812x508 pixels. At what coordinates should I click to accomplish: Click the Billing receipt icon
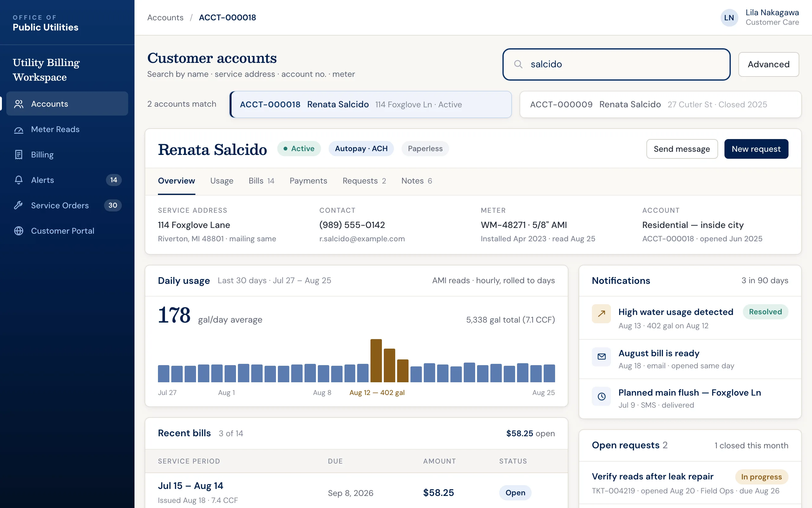point(19,155)
